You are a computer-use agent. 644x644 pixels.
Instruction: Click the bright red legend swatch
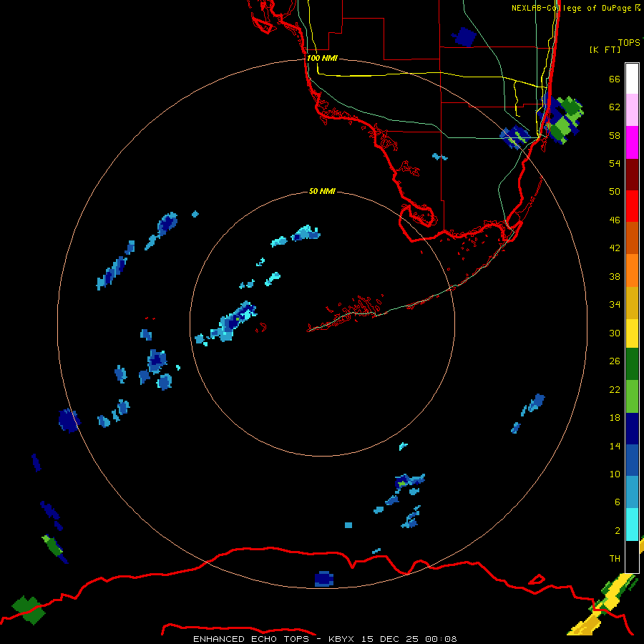pos(632,206)
